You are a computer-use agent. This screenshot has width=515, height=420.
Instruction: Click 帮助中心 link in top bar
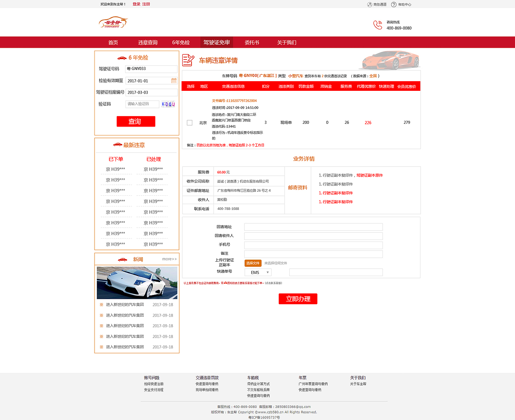pos(405,4)
